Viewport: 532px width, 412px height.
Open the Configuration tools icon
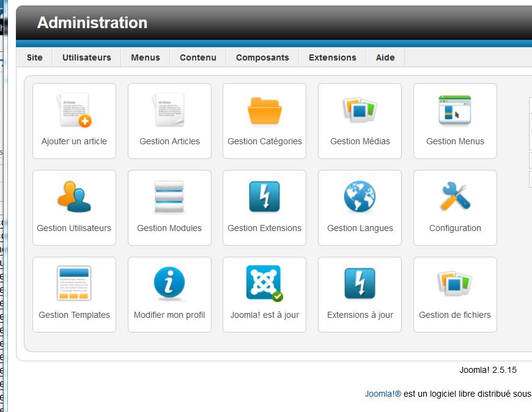(x=455, y=197)
